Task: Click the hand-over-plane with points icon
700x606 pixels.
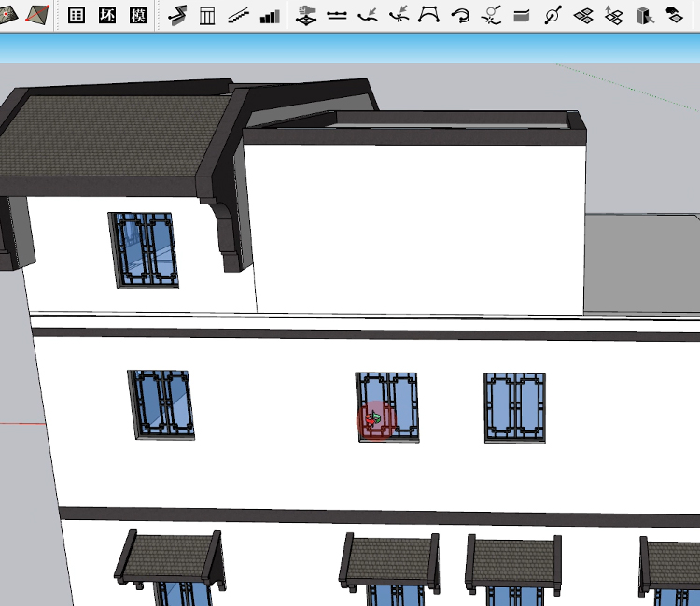Action: [x=306, y=16]
